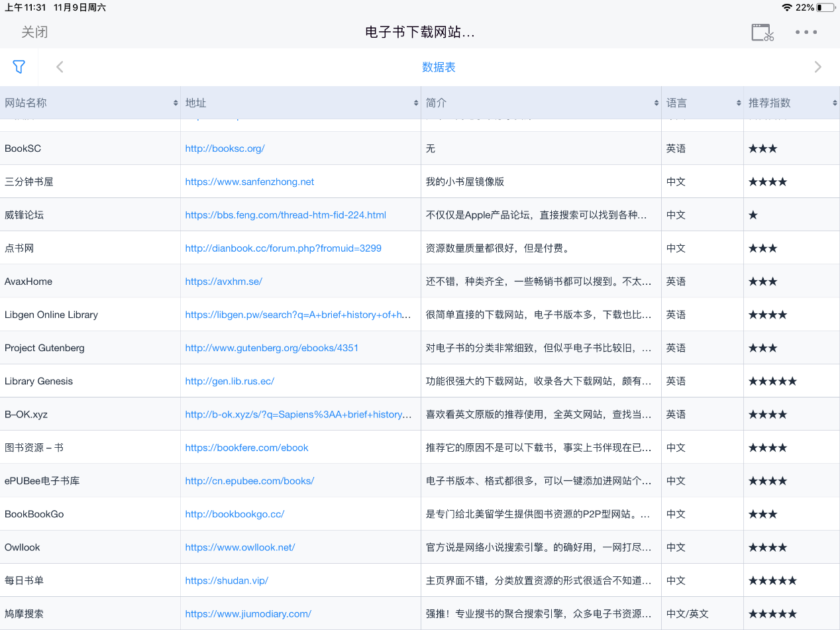
Task: Open link https://www.owllook.net/
Action: pos(240,547)
